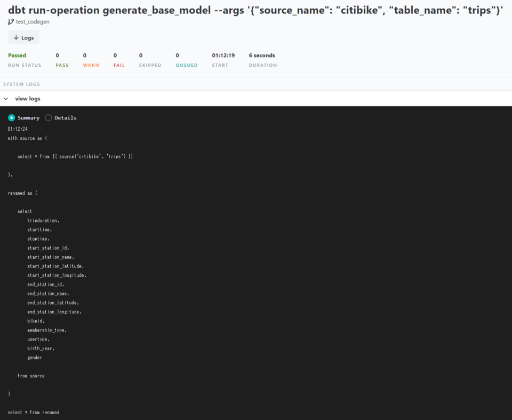Click the FAIL count indicator
512x420 pixels.
click(119, 60)
